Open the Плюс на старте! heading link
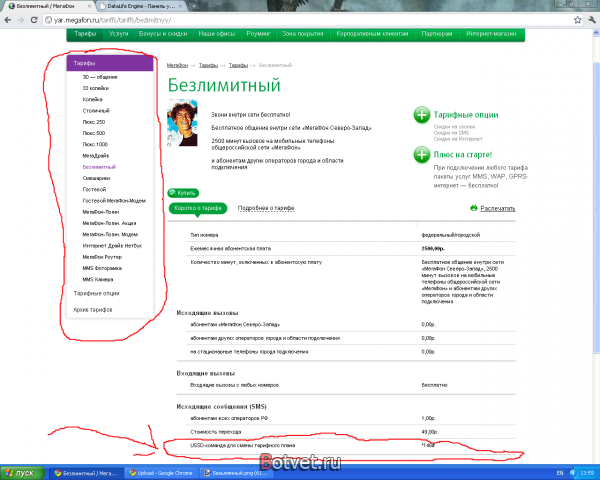This screenshot has height=480, width=600. coord(463,155)
